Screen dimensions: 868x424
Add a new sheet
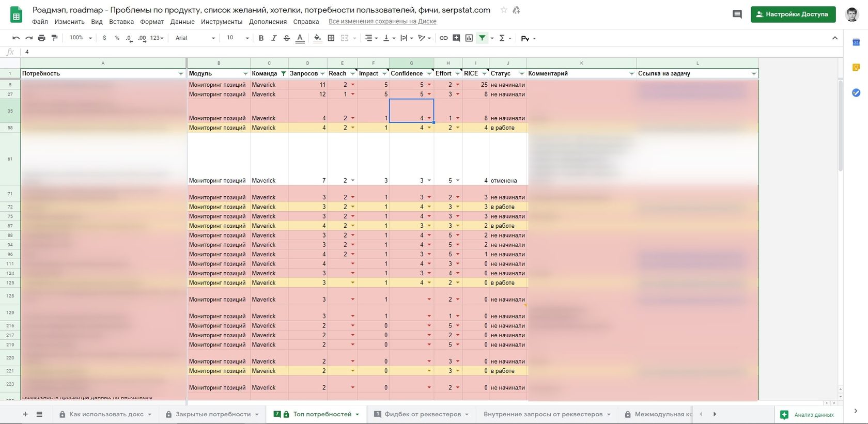[x=25, y=414]
